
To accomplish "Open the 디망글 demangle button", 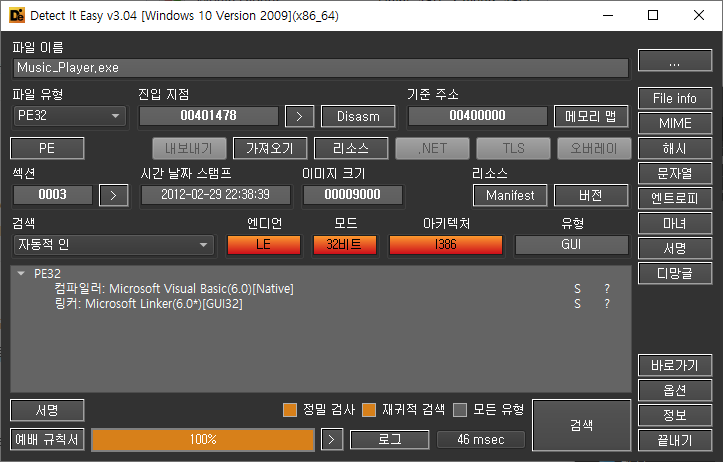I will coord(675,273).
